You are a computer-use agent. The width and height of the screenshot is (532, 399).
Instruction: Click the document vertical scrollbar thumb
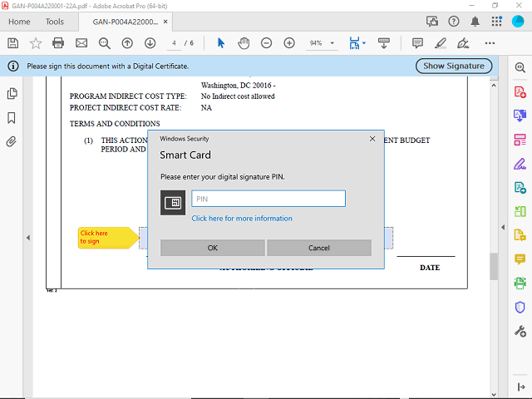click(x=494, y=266)
